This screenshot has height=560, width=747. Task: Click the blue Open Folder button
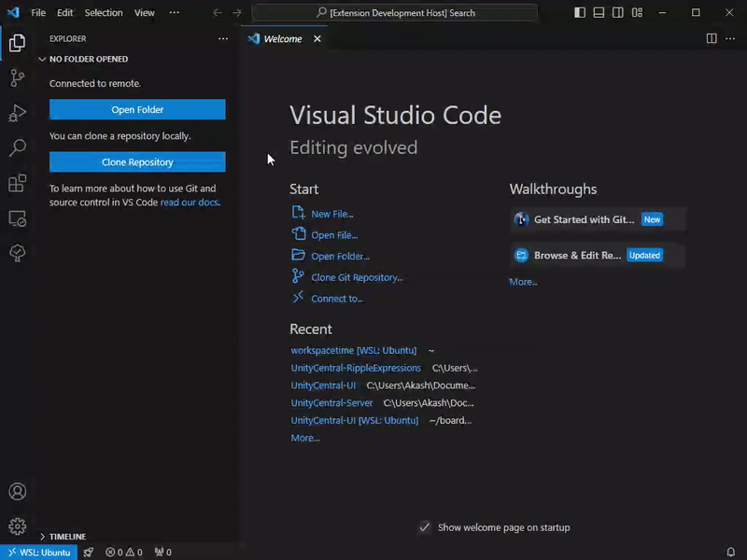[137, 109]
